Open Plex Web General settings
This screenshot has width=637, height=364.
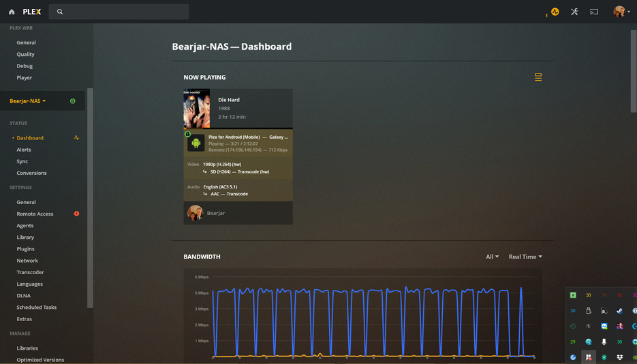[26, 43]
